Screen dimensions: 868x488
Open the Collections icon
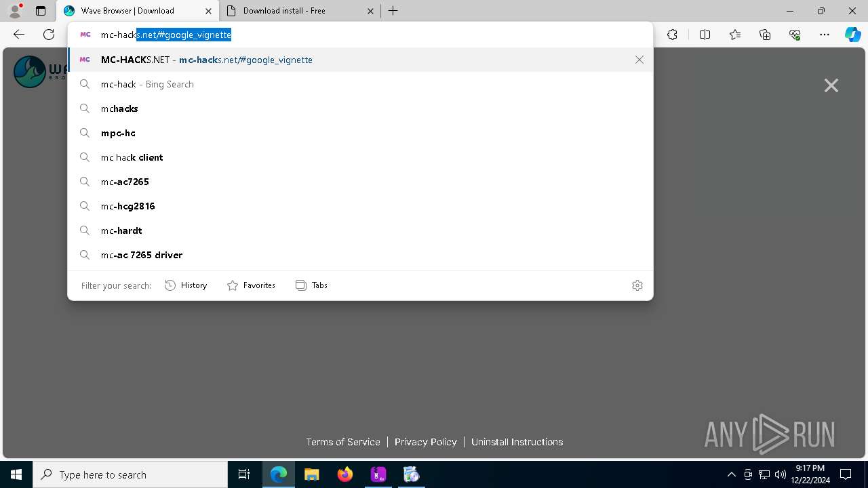pos(765,35)
